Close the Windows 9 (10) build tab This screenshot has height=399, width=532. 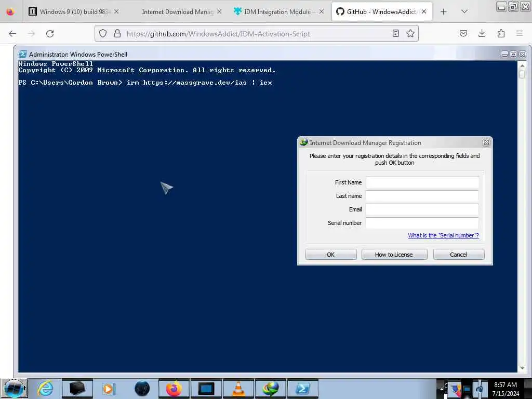(x=116, y=11)
